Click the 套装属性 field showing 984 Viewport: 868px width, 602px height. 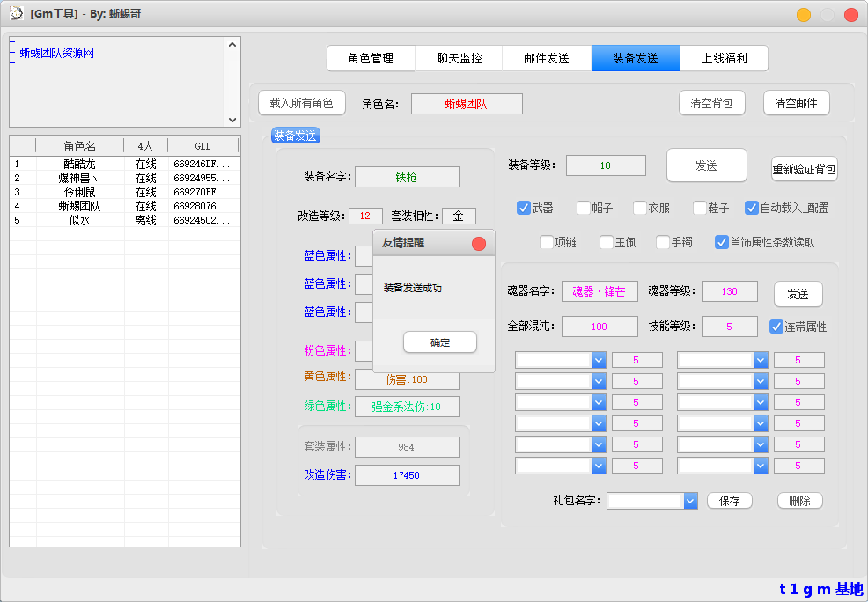[407, 447]
